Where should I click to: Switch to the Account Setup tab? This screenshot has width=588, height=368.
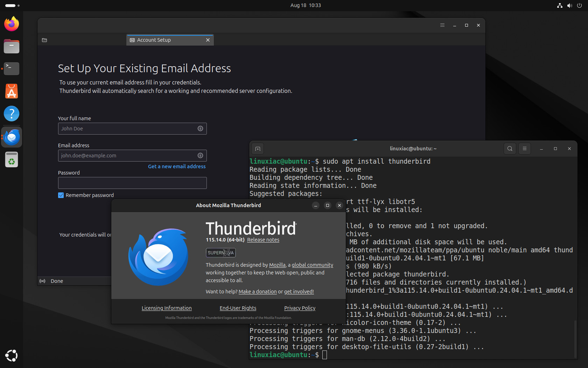coord(170,40)
